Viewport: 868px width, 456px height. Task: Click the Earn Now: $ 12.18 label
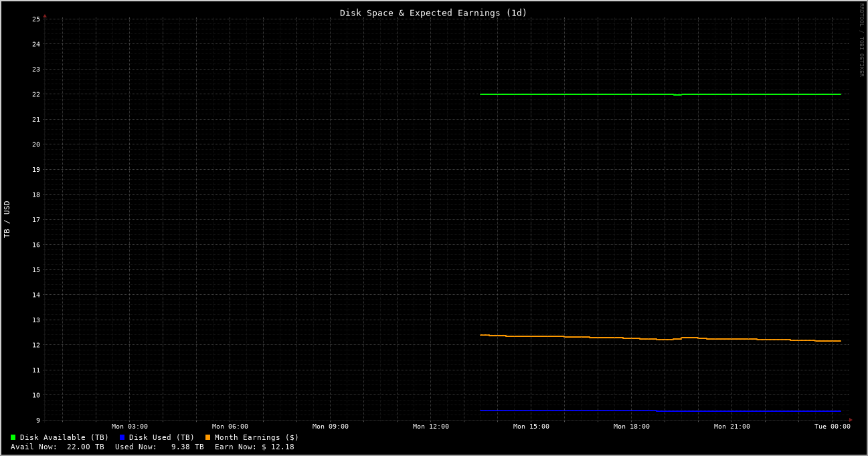point(254,447)
